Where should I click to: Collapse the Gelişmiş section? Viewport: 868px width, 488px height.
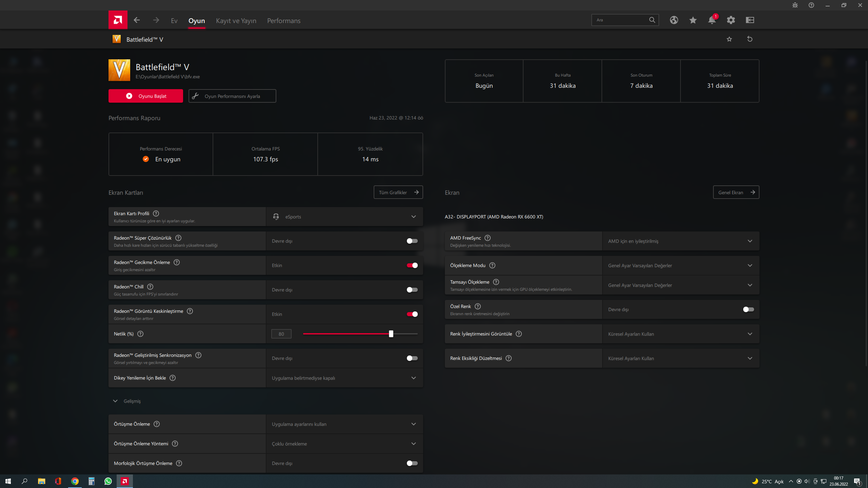(115, 401)
